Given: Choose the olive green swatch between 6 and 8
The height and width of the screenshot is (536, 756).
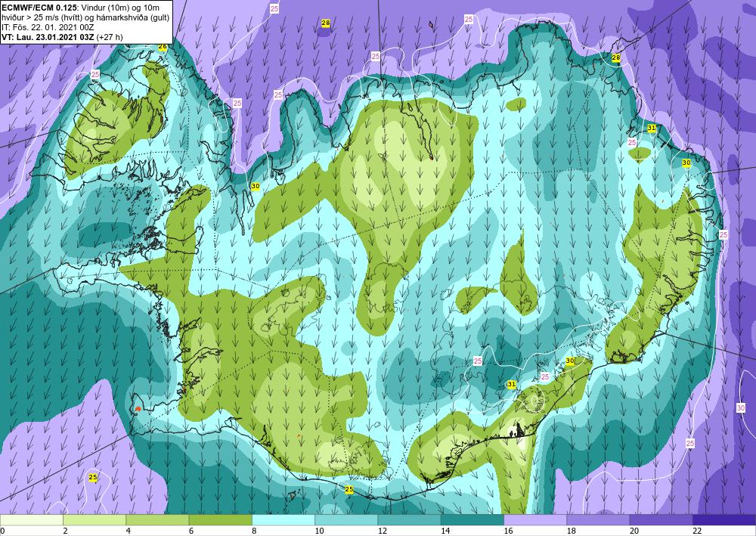Looking at the screenshot, I should (x=220, y=520).
